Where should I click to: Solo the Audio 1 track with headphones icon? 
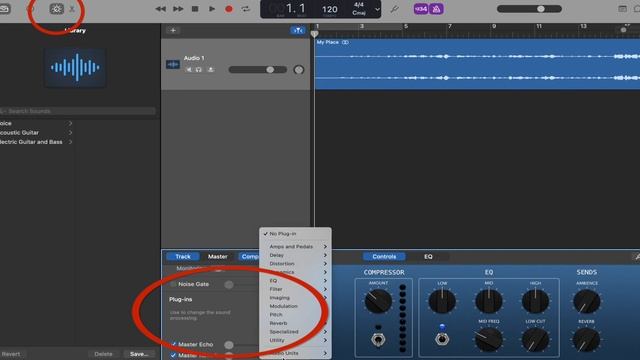pyautogui.click(x=198, y=70)
